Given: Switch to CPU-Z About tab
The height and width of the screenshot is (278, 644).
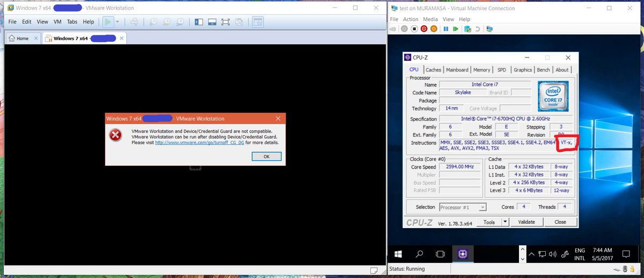Looking at the screenshot, I should [x=562, y=70].
